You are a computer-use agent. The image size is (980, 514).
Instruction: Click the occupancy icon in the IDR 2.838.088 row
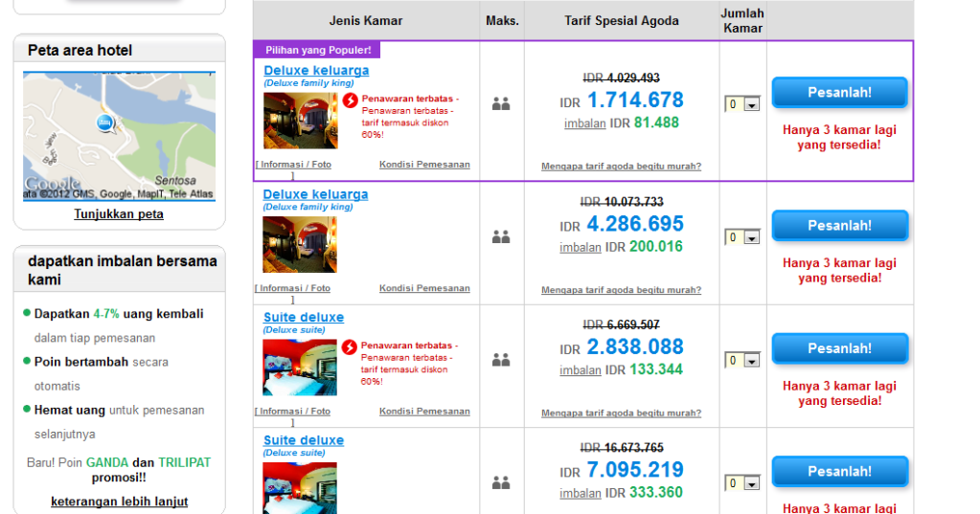click(501, 360)
